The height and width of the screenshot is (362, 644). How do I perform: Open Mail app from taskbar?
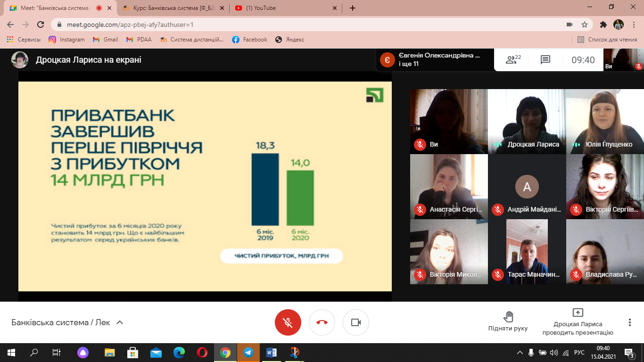click(x=156, y=353)
